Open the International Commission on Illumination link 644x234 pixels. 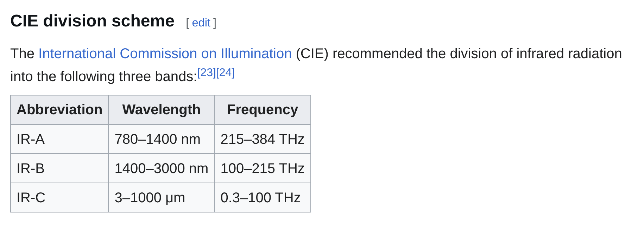pyautogui.click(x=165, y=54)
